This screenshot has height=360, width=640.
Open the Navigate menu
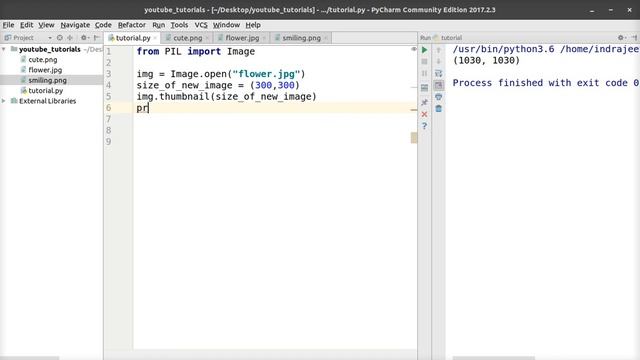click(x=75, y=25)
